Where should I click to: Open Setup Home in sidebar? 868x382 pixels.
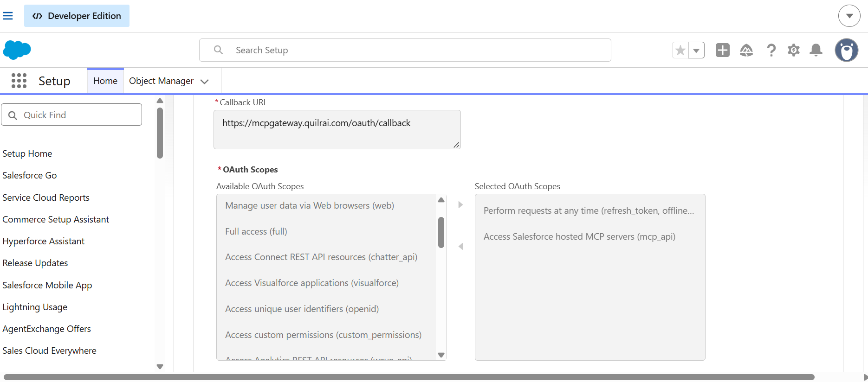point(27,153)
